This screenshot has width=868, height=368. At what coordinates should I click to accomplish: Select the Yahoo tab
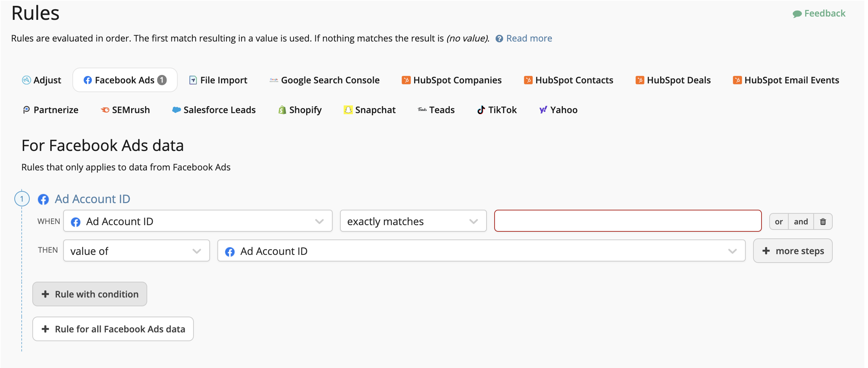point(558,110)
